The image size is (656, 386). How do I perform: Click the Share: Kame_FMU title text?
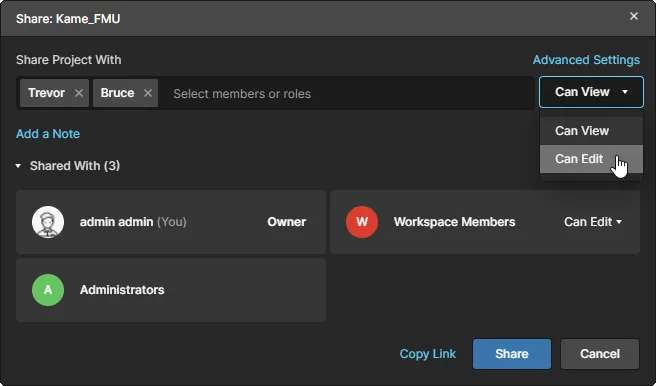tap(68, 19)
